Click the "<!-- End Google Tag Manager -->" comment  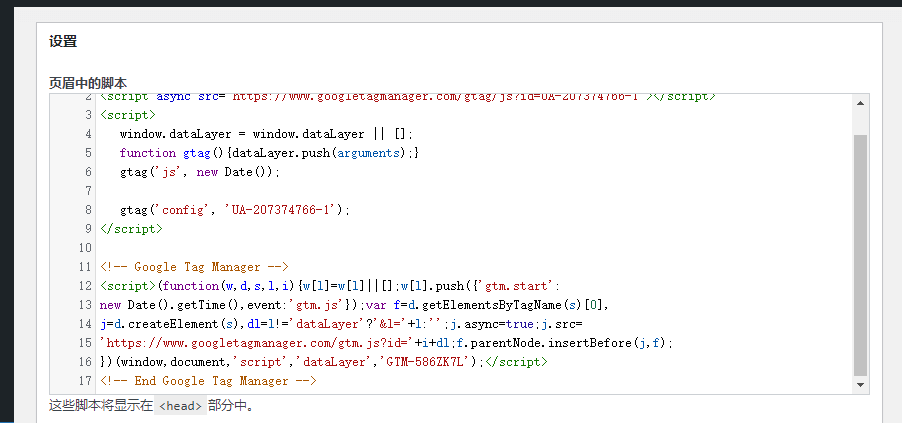point(208,381)
